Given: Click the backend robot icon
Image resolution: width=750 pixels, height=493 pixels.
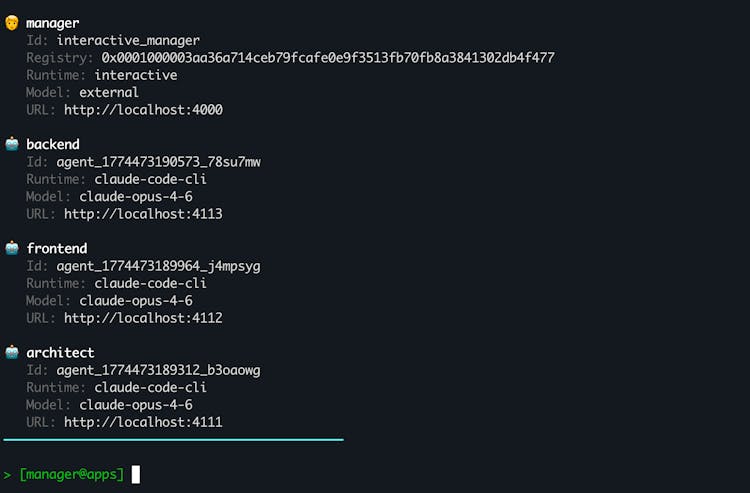Looking at the screenshot, I should point(12,145).
